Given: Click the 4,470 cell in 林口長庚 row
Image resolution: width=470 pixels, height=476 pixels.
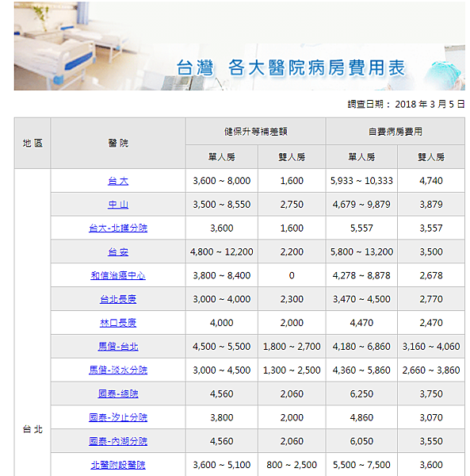Looking at the screenshot, I should (361, 323).
